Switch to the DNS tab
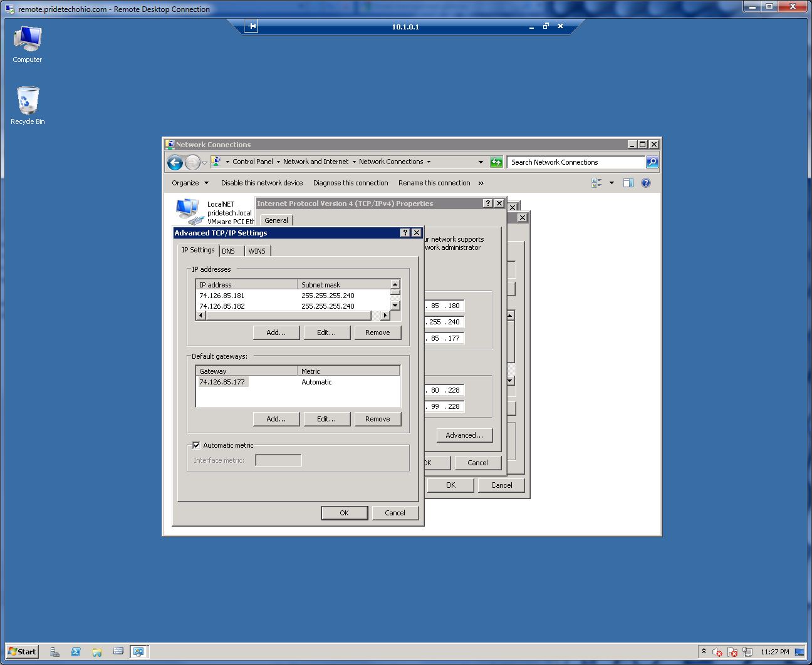Viewport: 812px width, 665px height. coord(229,251)
